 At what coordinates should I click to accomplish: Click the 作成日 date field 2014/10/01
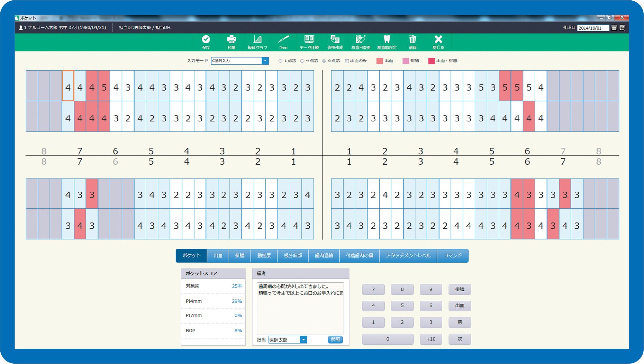coord(593,28)
